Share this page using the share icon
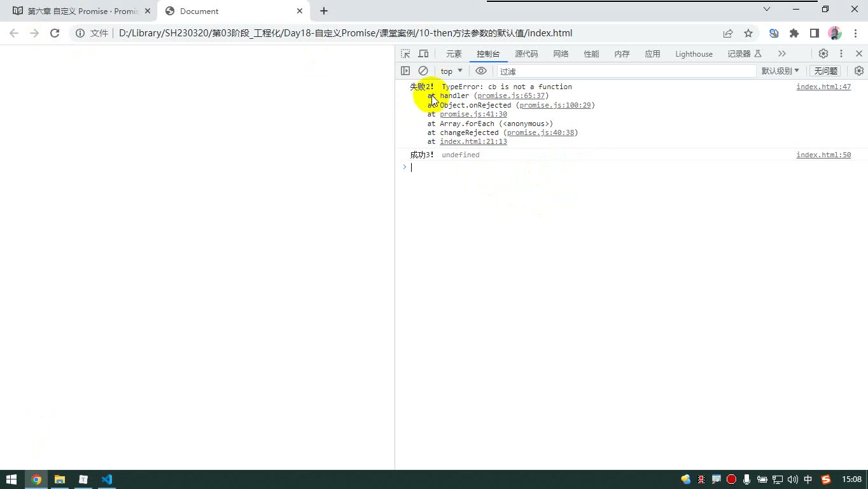Screen dimensions: 868x489 728,33
